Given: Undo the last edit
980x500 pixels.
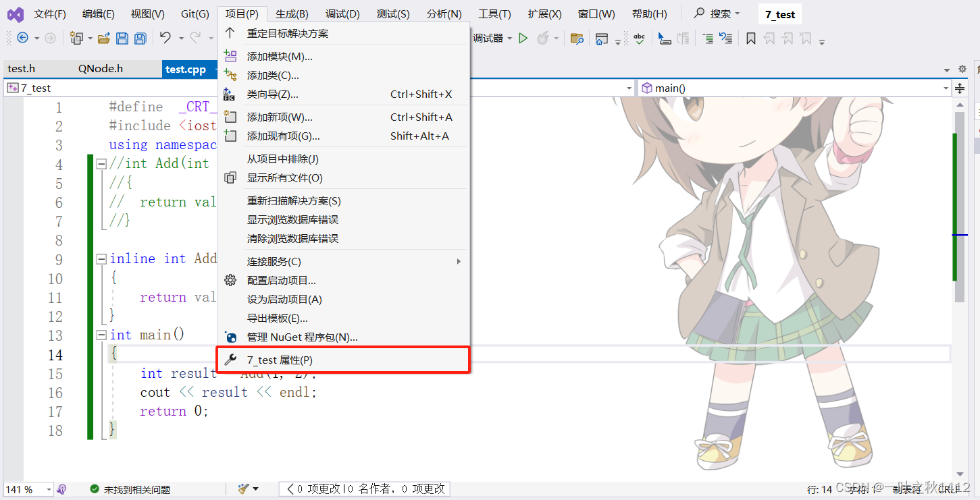Looking at the screenshot, I should click(x=164, y=38).
